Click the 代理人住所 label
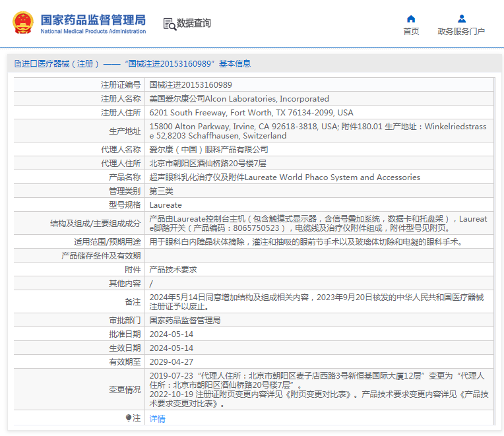The image size is (504, 436). (121, 163)
